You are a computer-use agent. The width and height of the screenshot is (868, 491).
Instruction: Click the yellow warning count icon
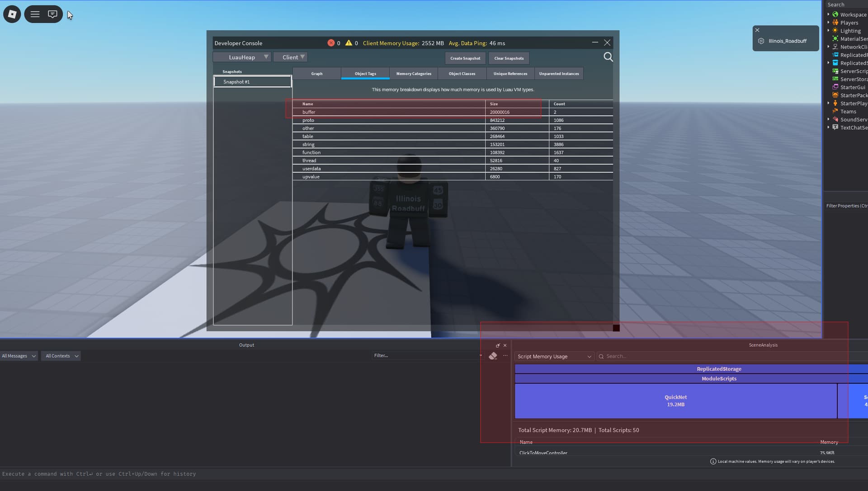(349, 43)
